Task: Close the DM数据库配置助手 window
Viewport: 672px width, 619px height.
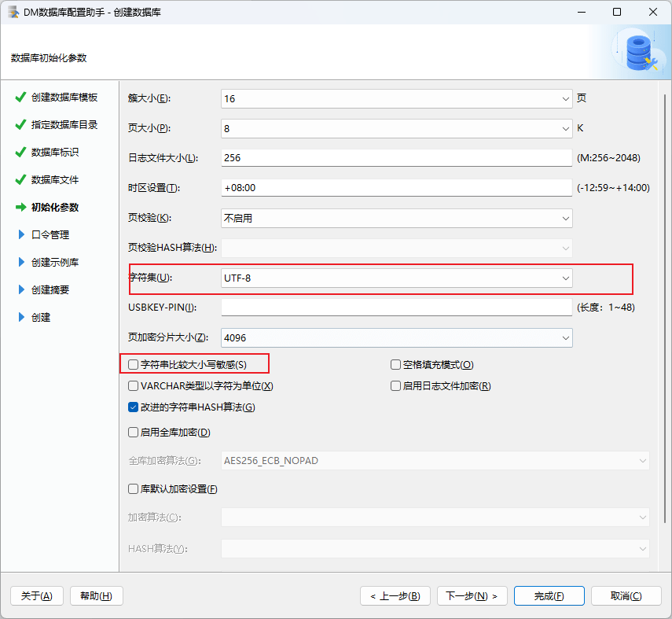Action: tap(652, 12)
